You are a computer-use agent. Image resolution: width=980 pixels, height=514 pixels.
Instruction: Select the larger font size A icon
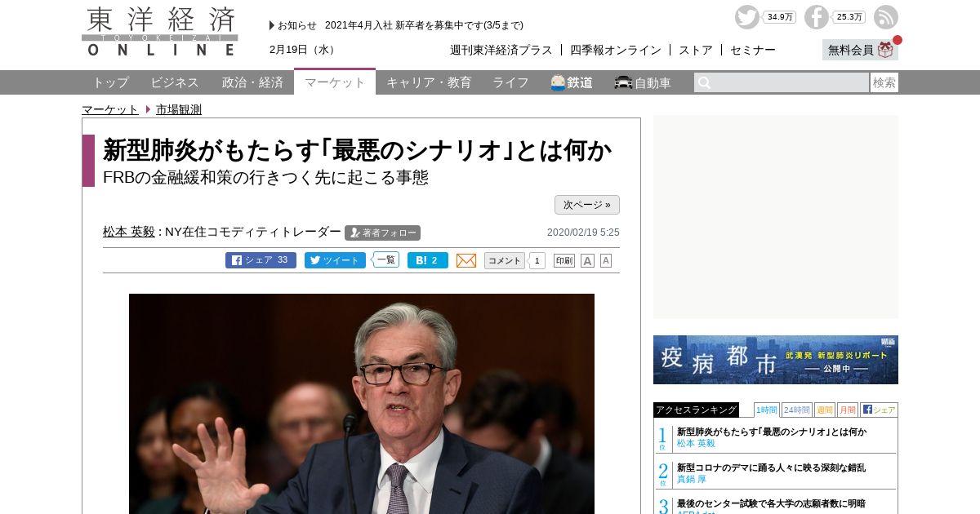587,260
